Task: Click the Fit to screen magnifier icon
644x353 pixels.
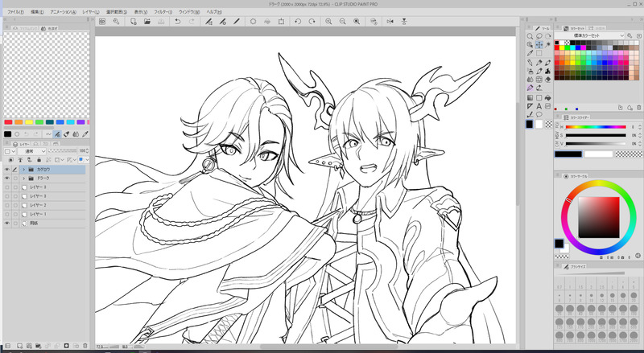Action: pos(357,22)
